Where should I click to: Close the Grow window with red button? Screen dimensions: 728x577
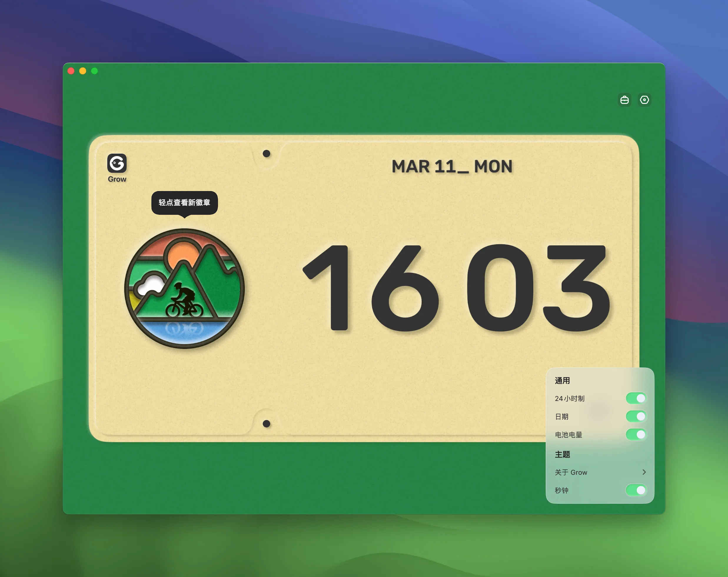[71, 71]
